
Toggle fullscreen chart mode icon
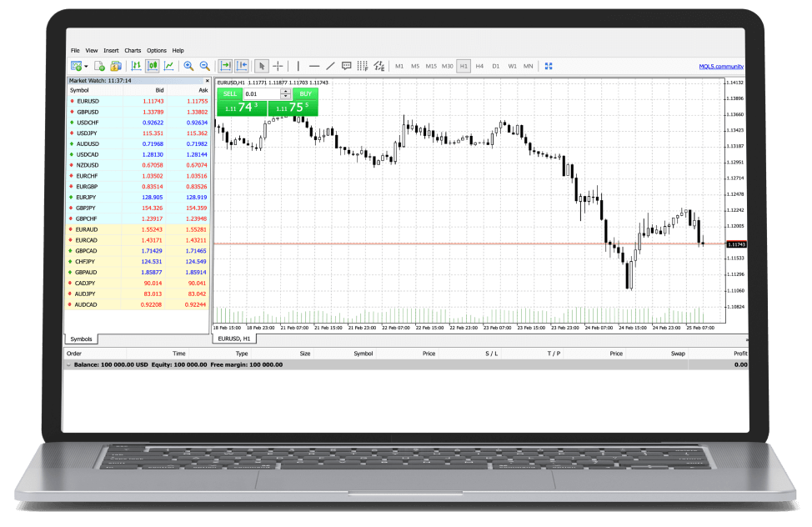click(549, 67)
